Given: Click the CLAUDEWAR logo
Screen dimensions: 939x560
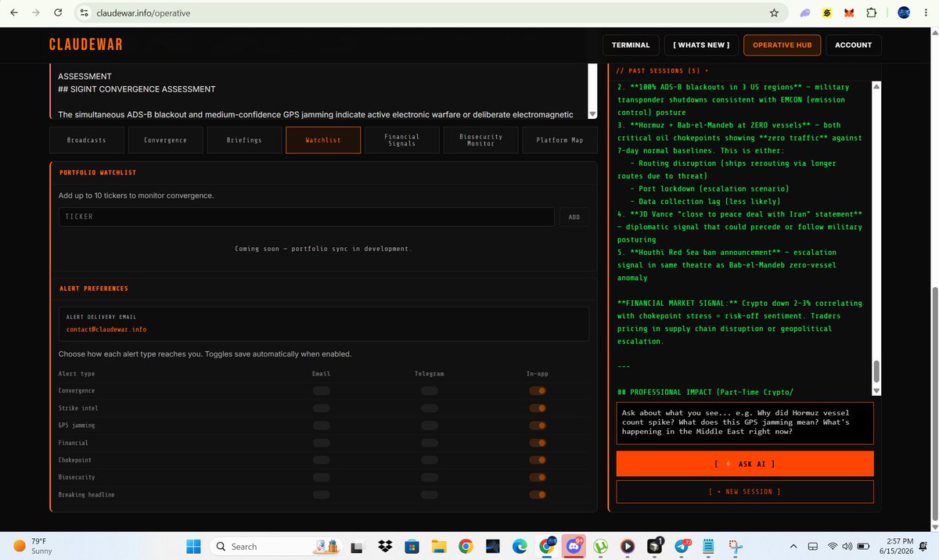Looking at the screenshot, I should click(x=86, y=45).
